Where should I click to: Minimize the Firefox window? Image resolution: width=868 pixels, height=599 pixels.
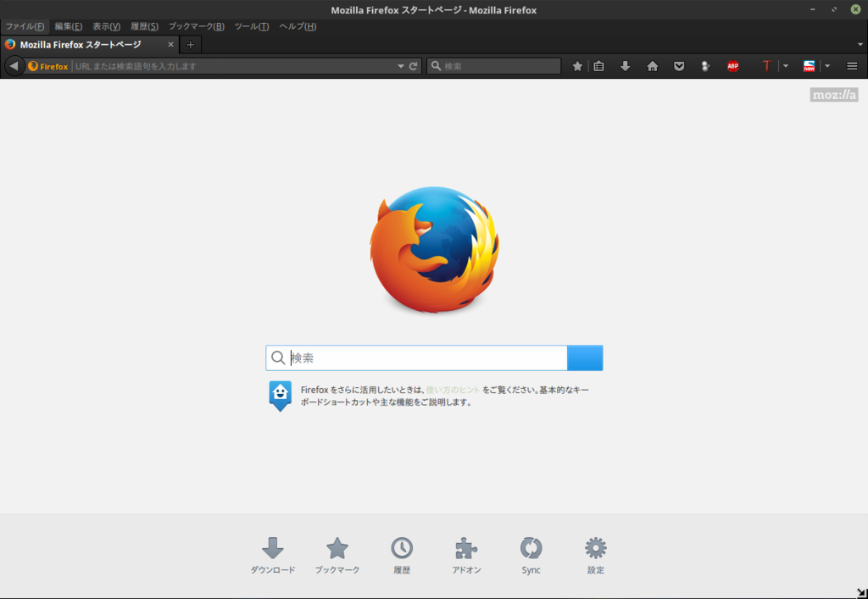[813, 10]
